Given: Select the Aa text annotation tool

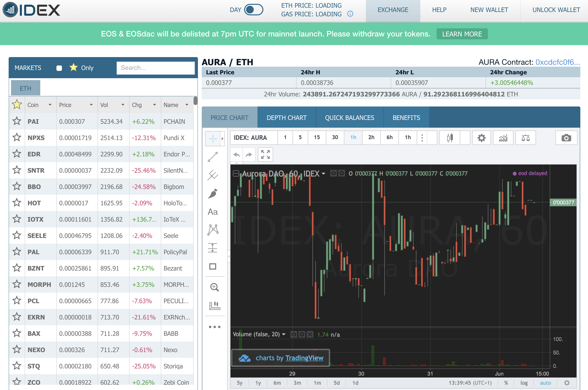Looking at the screenshot, I should pos(213,212).
